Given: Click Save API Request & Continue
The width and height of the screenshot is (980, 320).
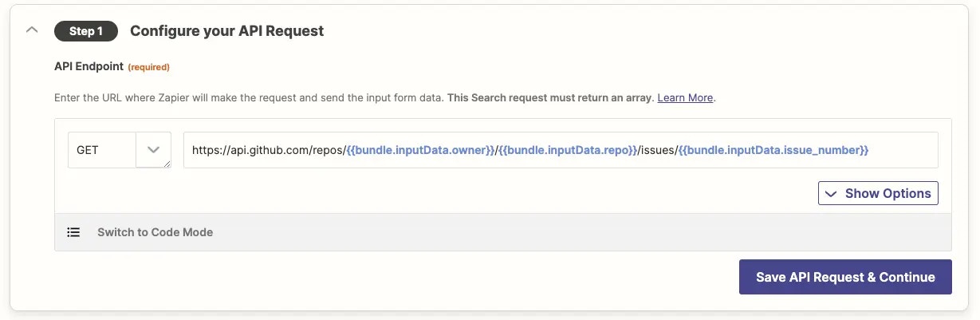Looking at the screenshot, I should click(x=845, y=277).
